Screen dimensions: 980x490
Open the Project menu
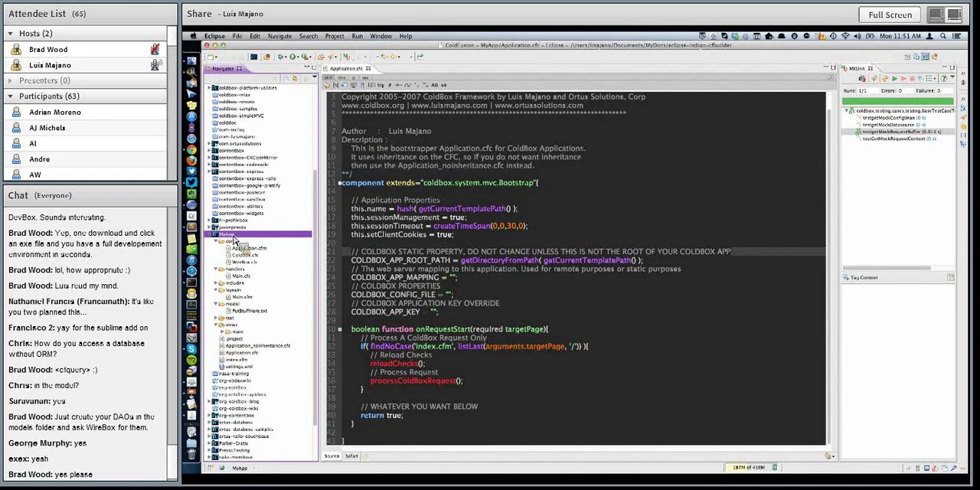[x=335, y=36]
